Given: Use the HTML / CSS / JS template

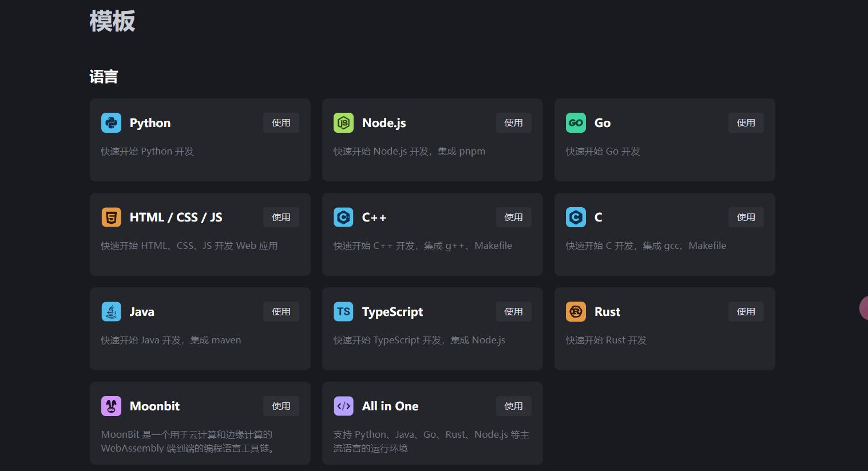Looking at the screenshot, I should coord(281,217).
